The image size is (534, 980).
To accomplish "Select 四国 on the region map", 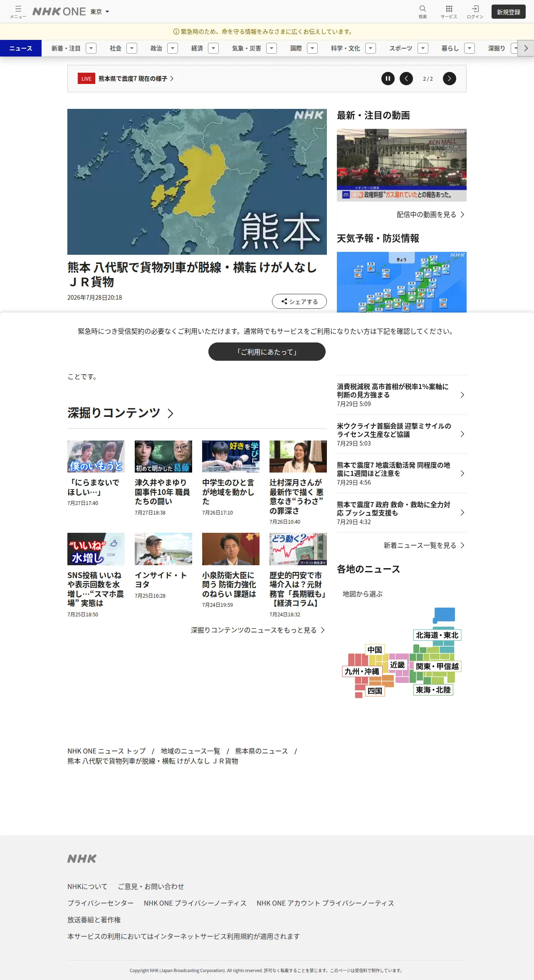I will 375,691.
